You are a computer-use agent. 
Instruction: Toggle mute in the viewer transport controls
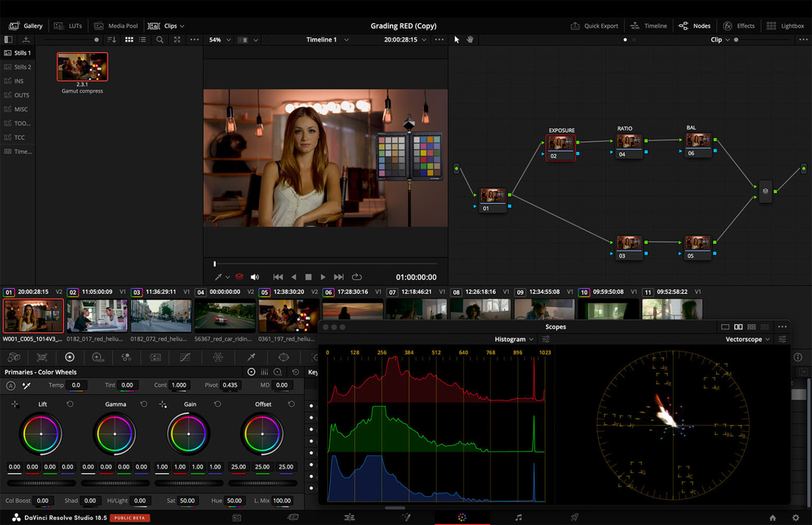[x=254, y=277]
